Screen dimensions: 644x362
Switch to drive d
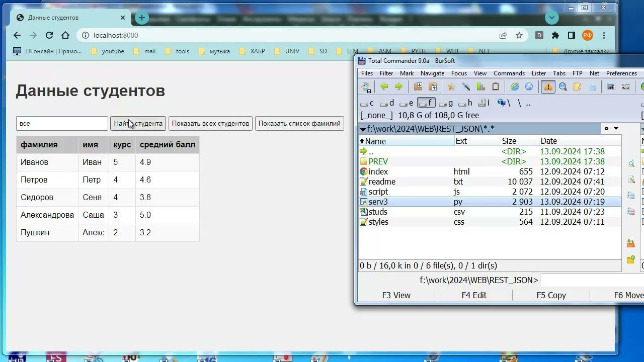[387, 103]
